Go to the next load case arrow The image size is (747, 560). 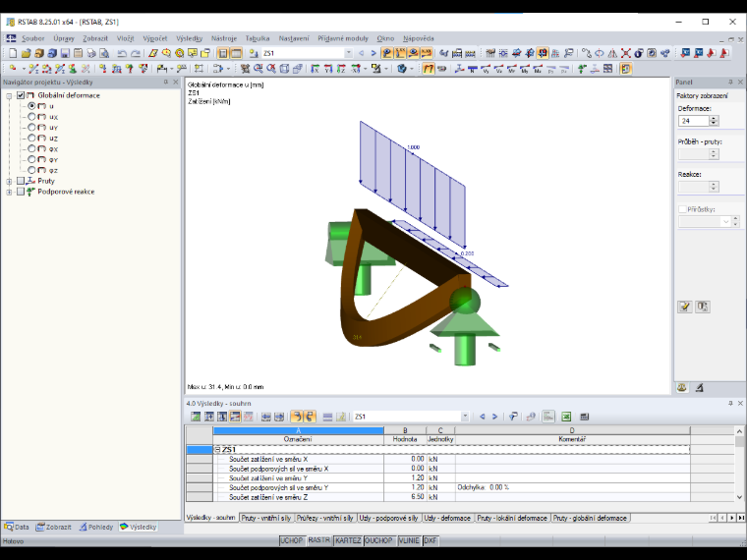(373, 53)
